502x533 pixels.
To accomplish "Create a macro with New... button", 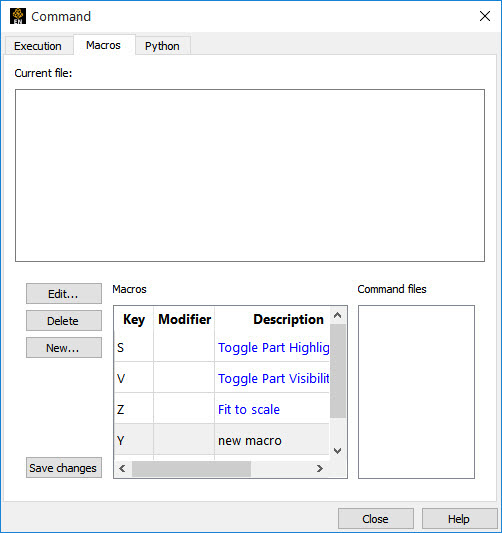I will tap(64, 348).
